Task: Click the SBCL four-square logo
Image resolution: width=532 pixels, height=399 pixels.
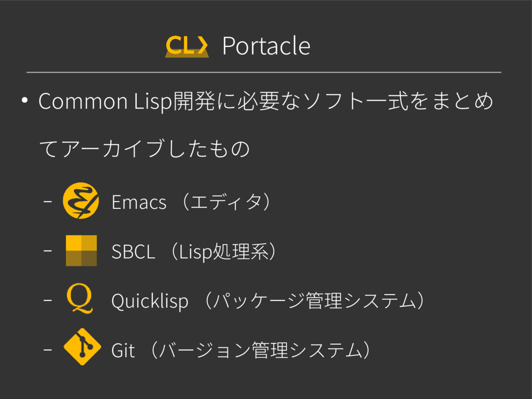Action: pos(81,250)
